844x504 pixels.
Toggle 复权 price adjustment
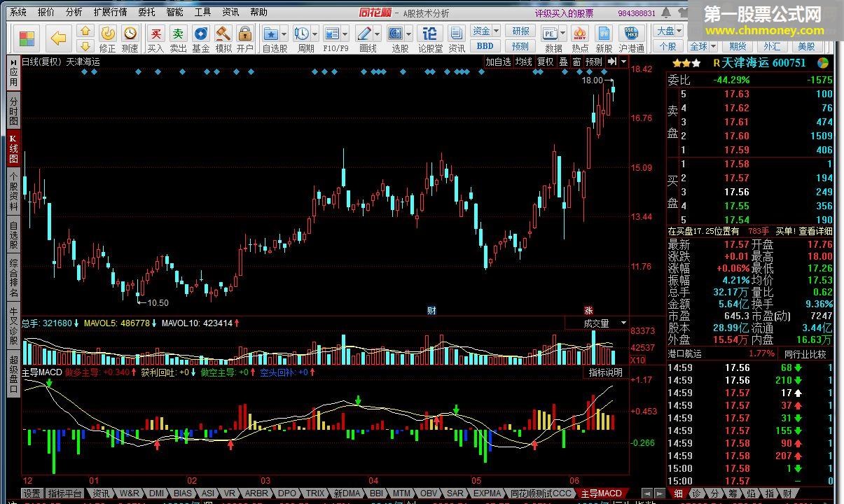tap(546, 62)
